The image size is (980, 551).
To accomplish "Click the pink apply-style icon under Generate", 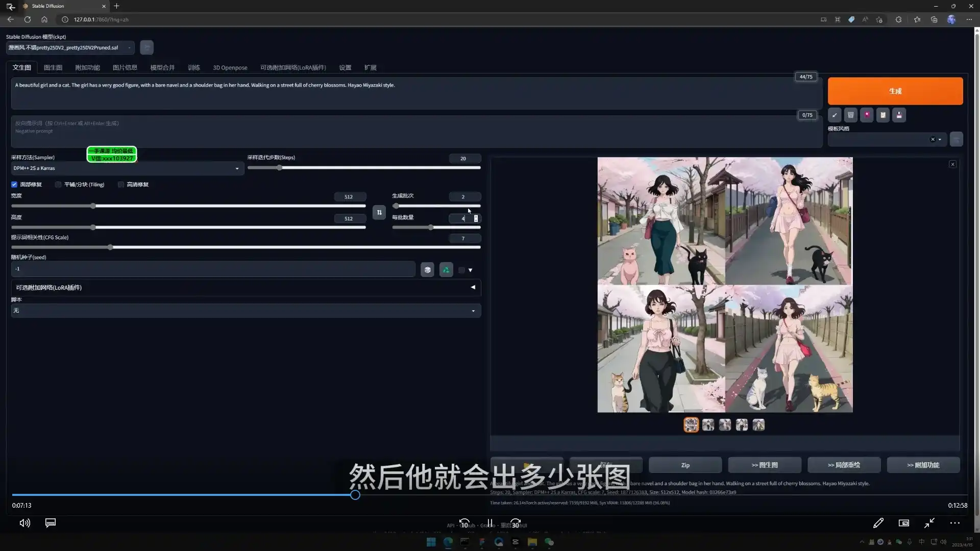I will (866, 115).
